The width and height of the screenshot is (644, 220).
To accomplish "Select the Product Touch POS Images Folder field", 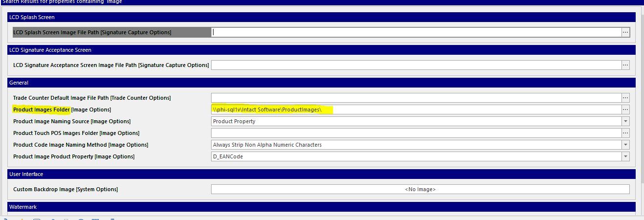I will point(416,133).
